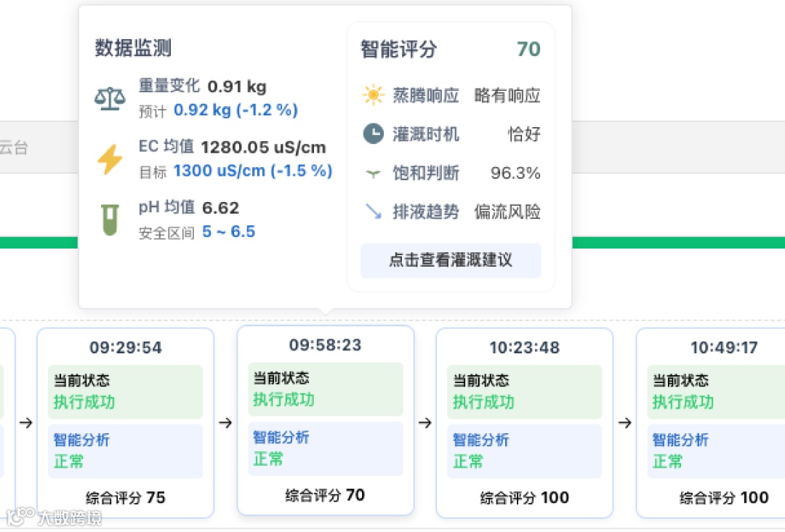Click the 综合评分 75 score label
Screen dimensions: 785x532
[125, 498]
